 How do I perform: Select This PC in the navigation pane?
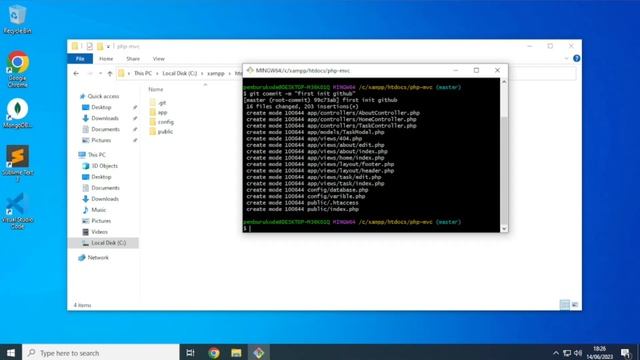click(97, 155)
